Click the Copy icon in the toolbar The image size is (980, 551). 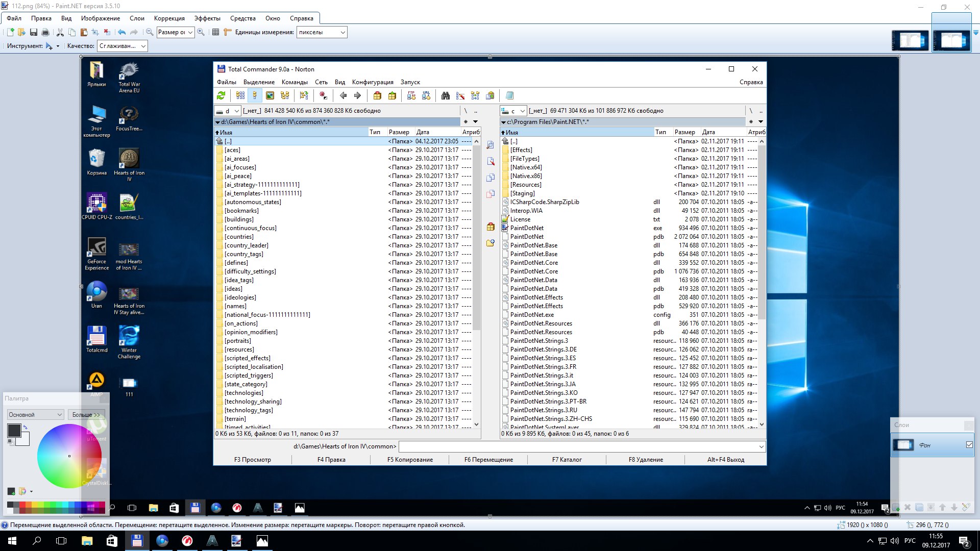click(x=72, y=32)
